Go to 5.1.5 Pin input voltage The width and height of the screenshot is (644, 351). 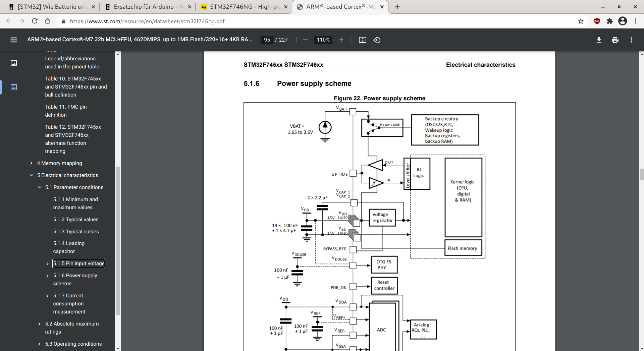point(79,264)
